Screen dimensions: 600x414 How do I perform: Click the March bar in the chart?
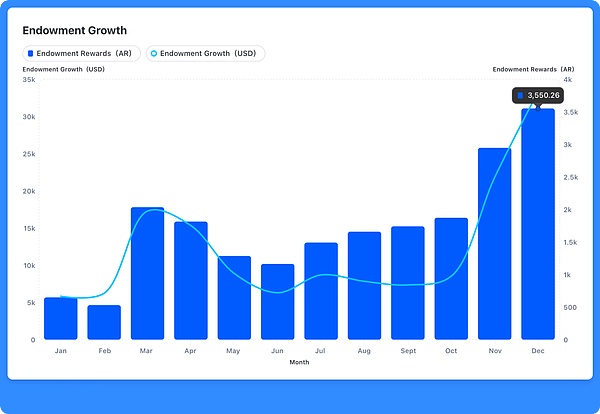point(148,274)
